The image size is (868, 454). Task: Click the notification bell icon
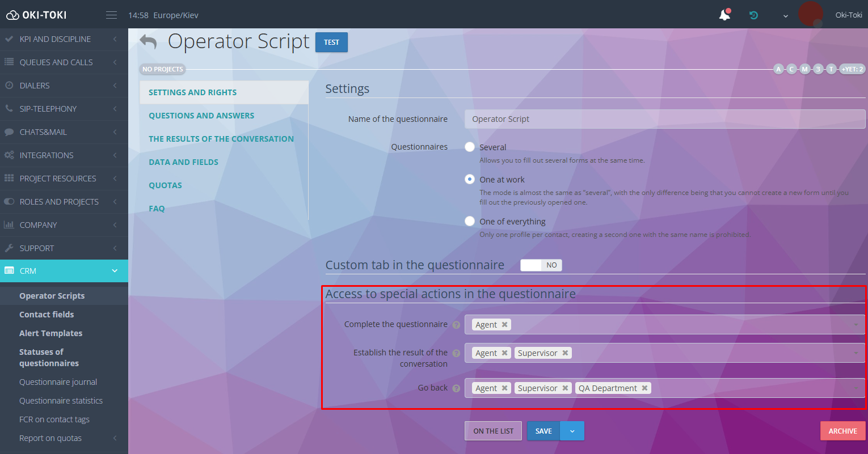724,15
